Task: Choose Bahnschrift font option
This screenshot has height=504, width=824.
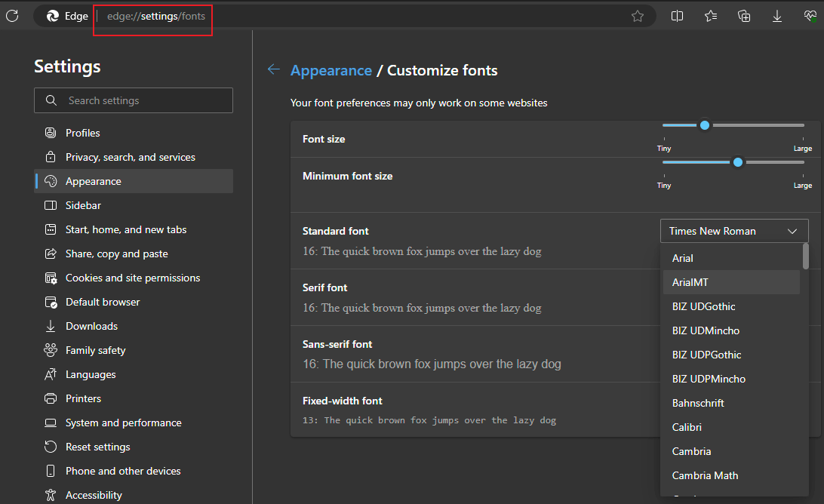Action: pos(731,403)
